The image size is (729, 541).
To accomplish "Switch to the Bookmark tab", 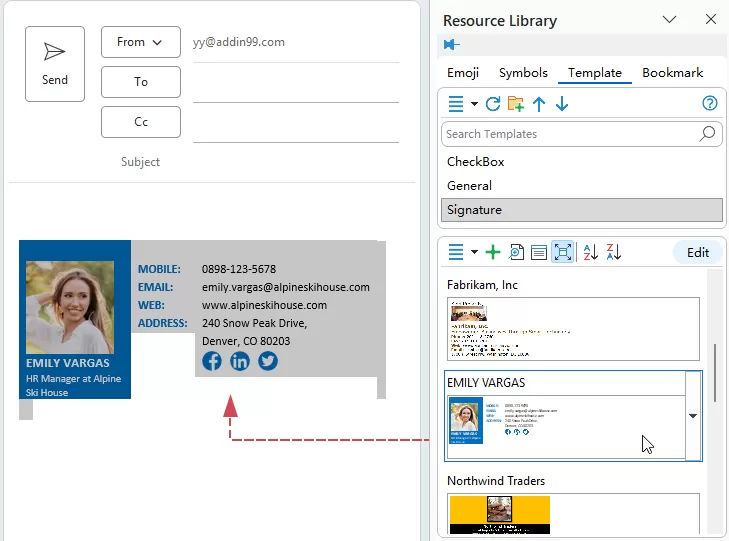I will point(672,73).
